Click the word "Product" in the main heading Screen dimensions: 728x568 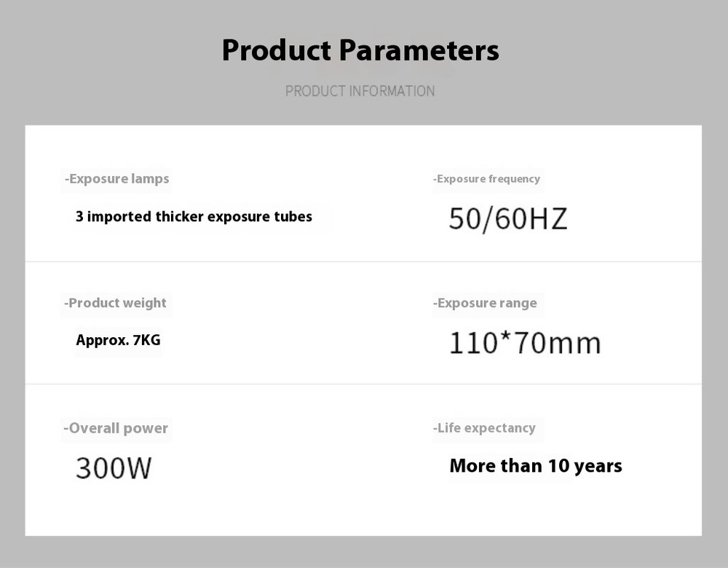coord(277,51)
